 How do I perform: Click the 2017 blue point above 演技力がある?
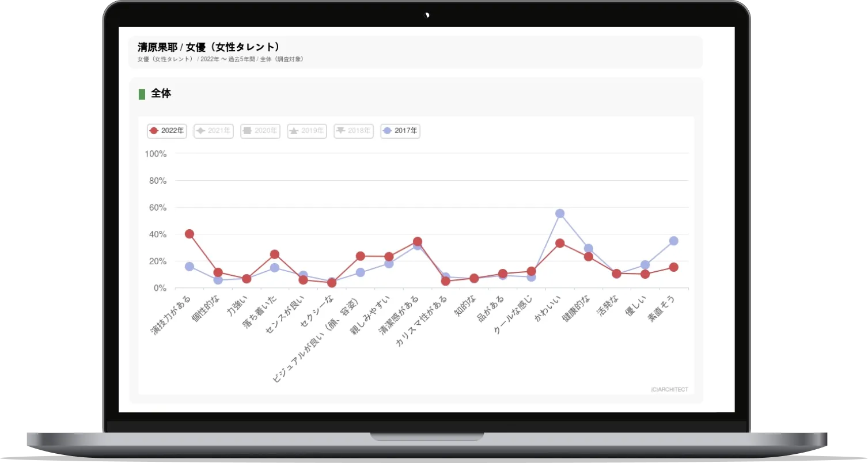pyautogui.click(x=189, y=267)
